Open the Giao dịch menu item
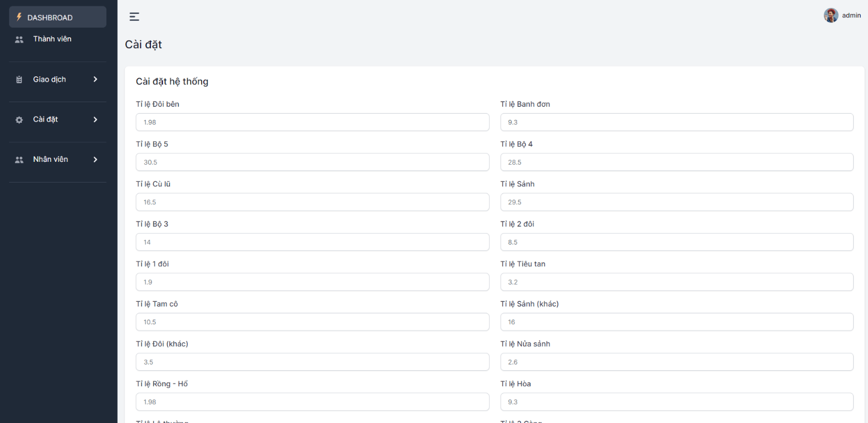868x423 pixels. [x=58, y=79]
